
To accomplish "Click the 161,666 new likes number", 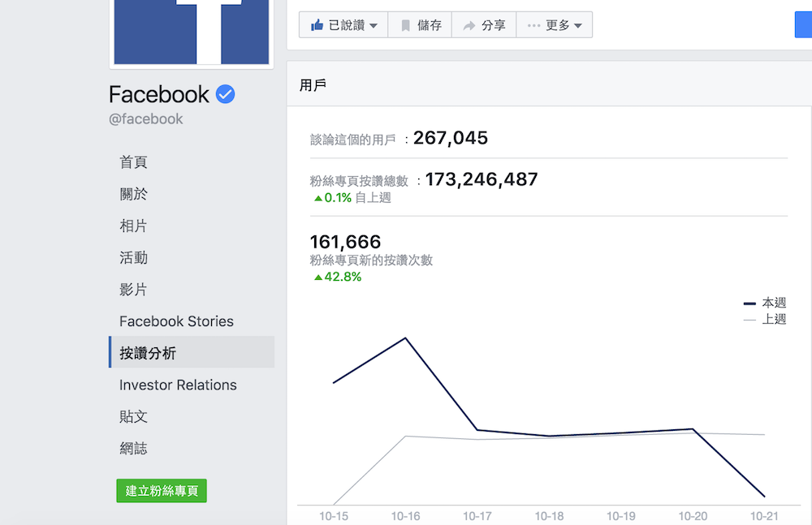I will coord(345,242).
